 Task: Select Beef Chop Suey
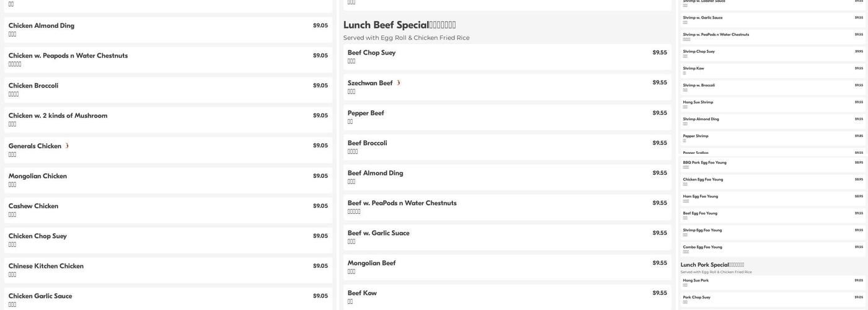tap(371, 53)
